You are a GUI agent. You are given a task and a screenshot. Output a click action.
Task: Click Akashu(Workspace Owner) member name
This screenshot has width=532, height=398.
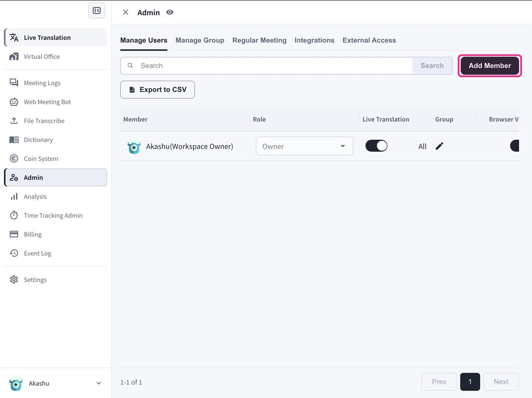189,146
